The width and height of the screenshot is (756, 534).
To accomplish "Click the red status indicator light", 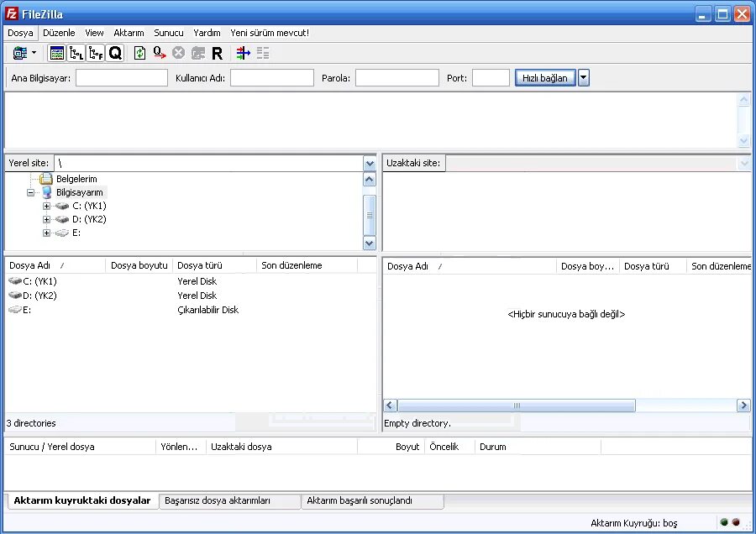I will [736, 522].
